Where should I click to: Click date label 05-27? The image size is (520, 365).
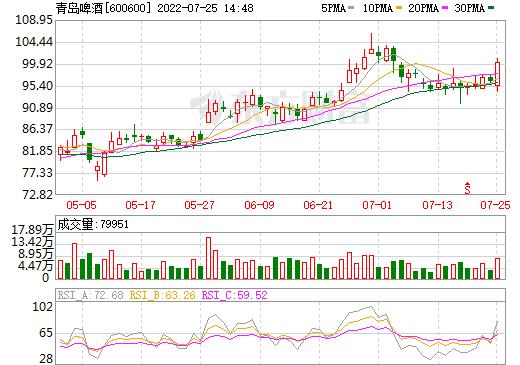(x=199, y=205)
